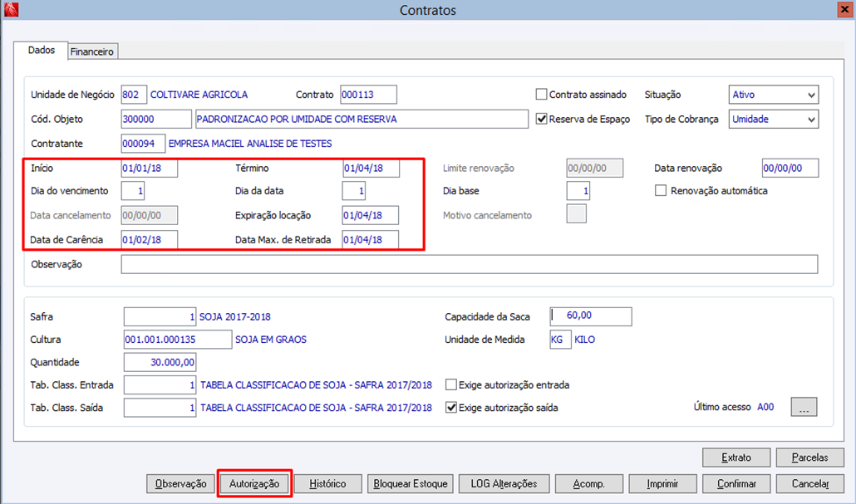
Task: Click Bloquear Estoque button
Action: tap(411, 484)
